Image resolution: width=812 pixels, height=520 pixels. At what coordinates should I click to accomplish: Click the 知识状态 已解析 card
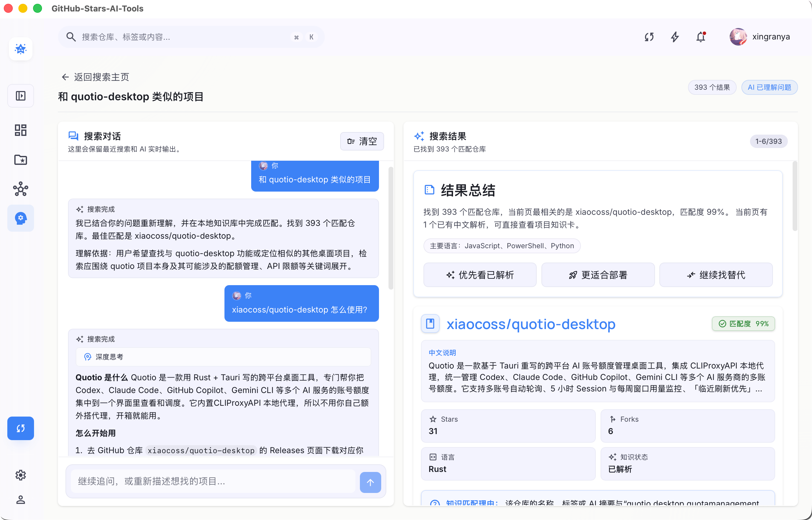point(687,464)
